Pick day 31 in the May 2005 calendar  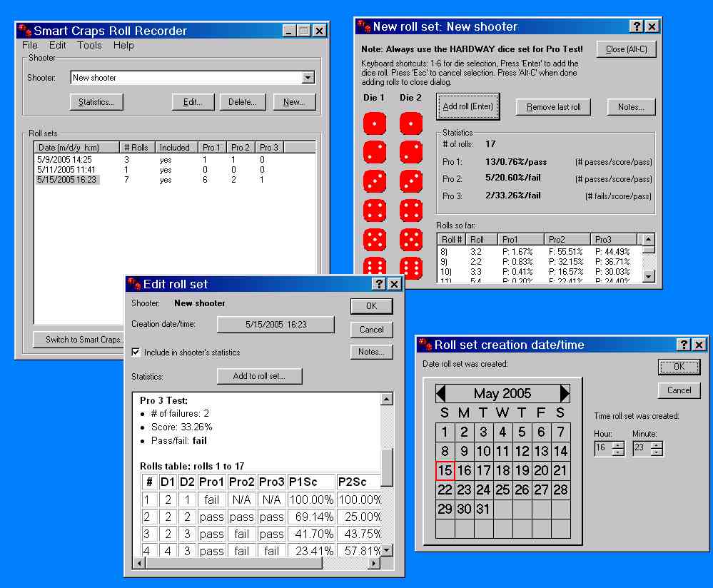[483, 509]
